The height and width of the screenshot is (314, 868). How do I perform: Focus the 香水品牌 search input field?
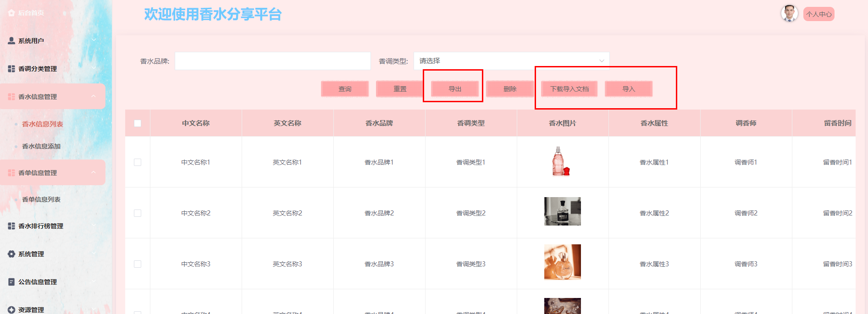pos(273,61)
